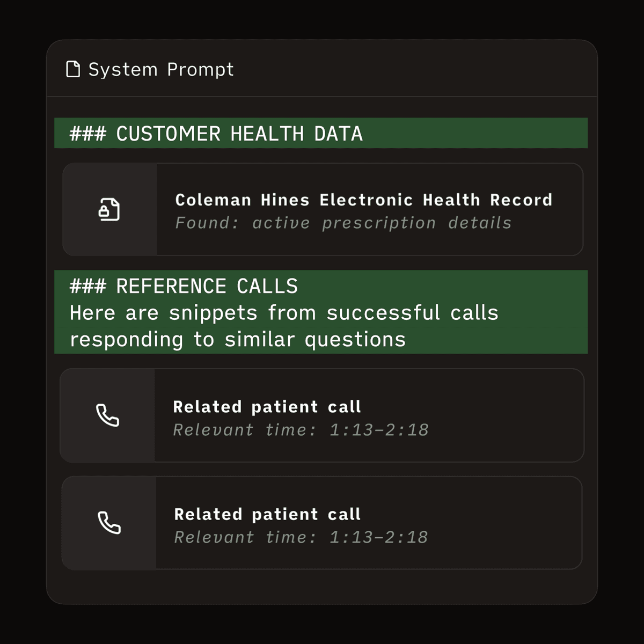Click Relevant time on first patient call
This screenshot has height=644, width=644.
point(301,430)
